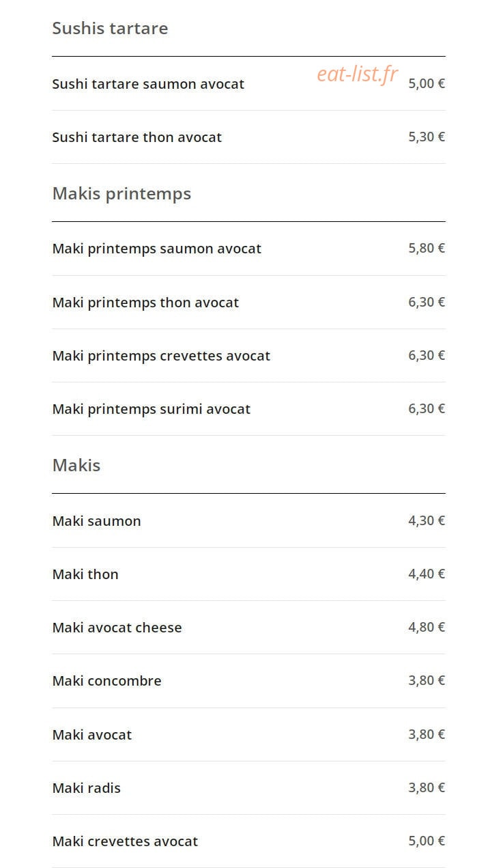The image size is (492, 868).
Task: Click the Sushis tartare section heading
Action: pyautogui.click(x=110, y=28)
